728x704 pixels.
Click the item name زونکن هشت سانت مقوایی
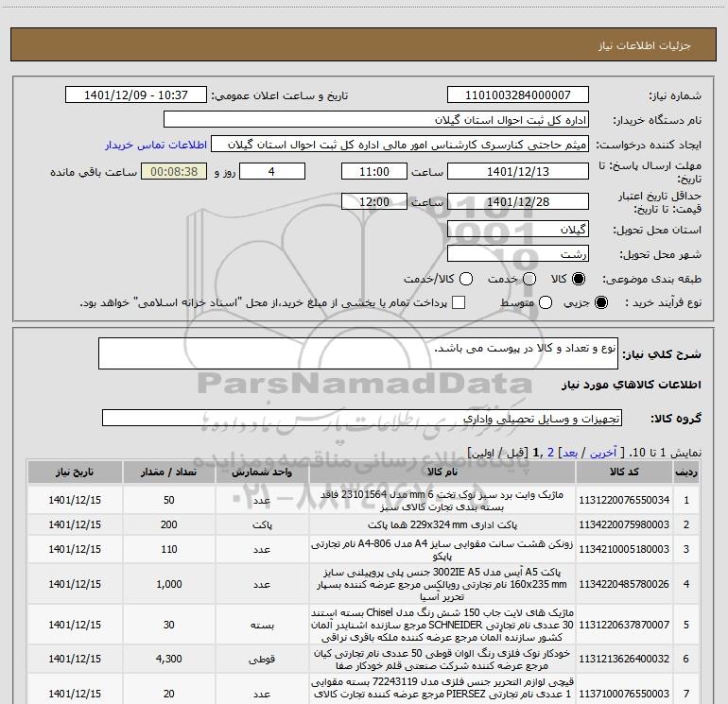click(x=442, y=549)
